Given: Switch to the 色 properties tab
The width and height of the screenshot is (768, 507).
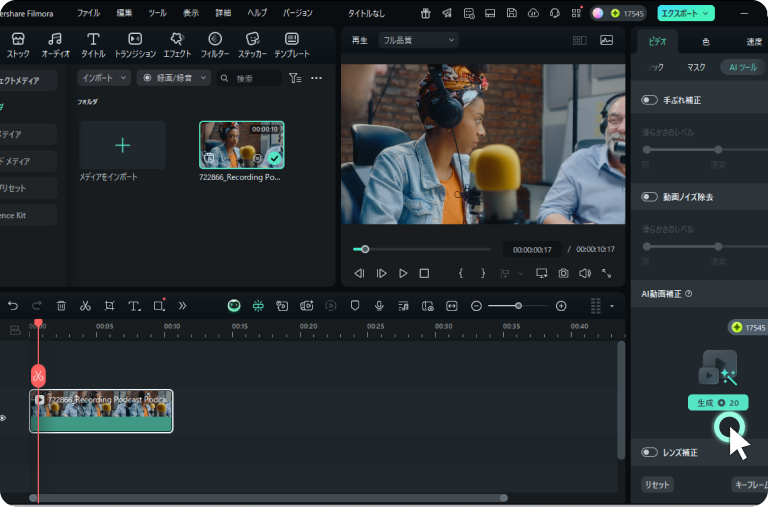Looking at the screenshot, I should click(706, 42).
